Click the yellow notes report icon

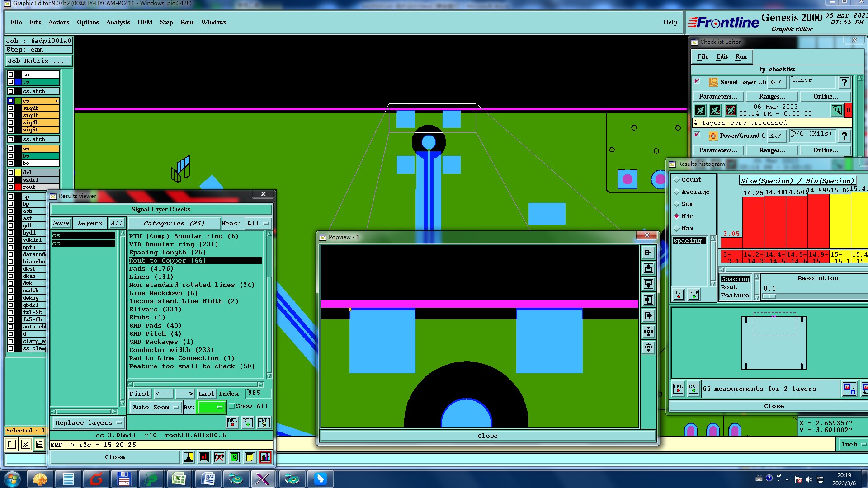click(250, 457)
